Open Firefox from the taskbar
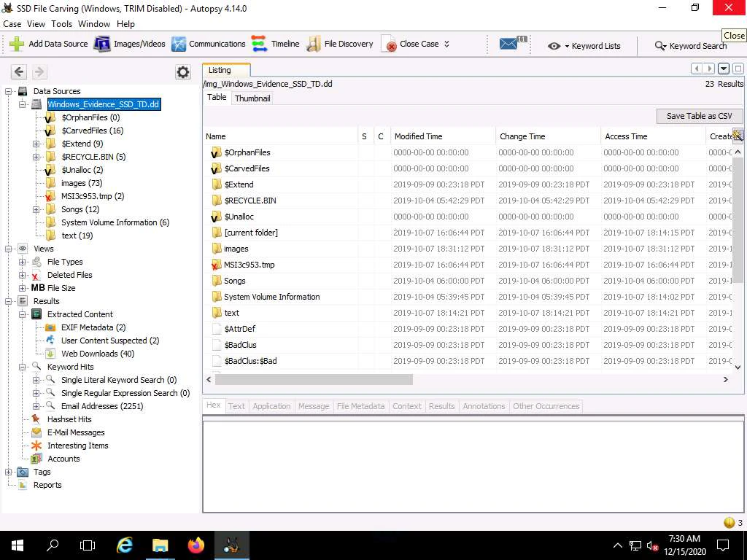Viewport: 747px width, 560px height. point(196,545)
